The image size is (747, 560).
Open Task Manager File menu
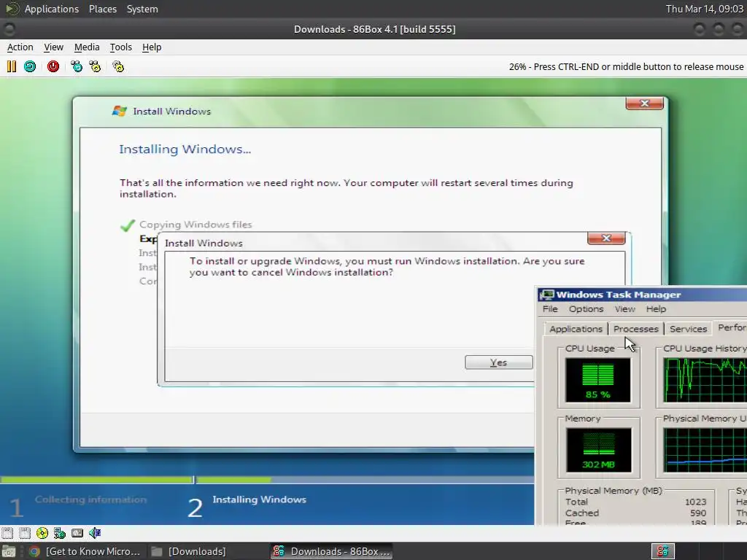pyautogui.click(x=550, y=309)
